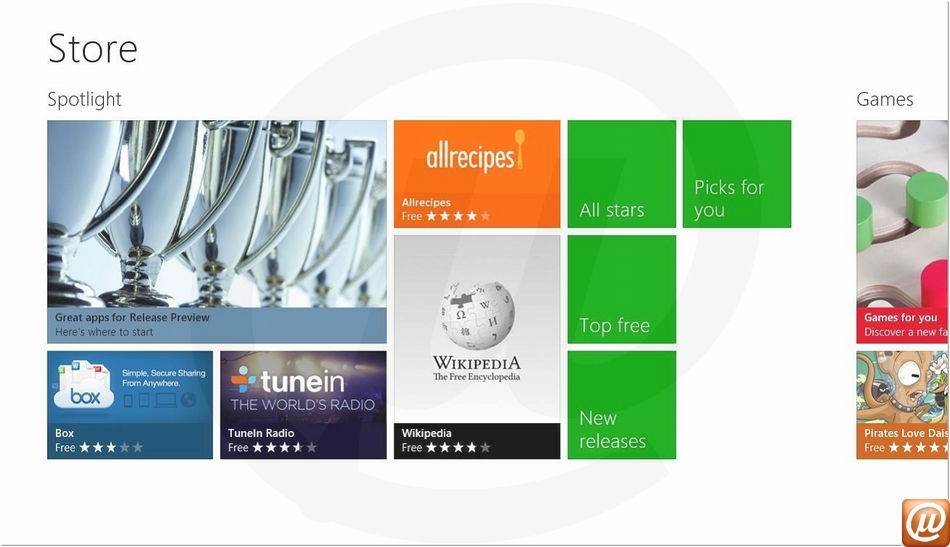950x547 pixels.
Task: Open the Box cloud app tile
Action: 130,405
